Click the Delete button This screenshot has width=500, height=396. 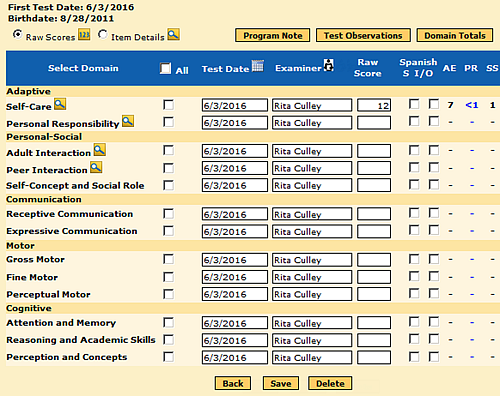[x=330, y=383]
